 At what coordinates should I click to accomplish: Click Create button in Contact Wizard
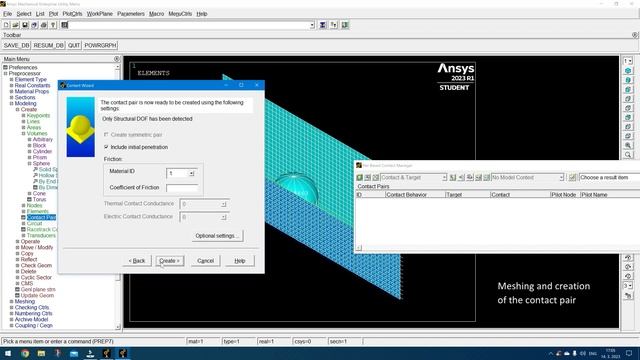pos(169,261)
